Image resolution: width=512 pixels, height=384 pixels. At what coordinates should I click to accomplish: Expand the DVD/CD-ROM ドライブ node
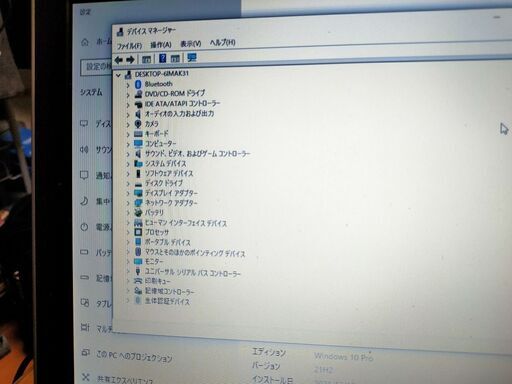pos(128,95)
